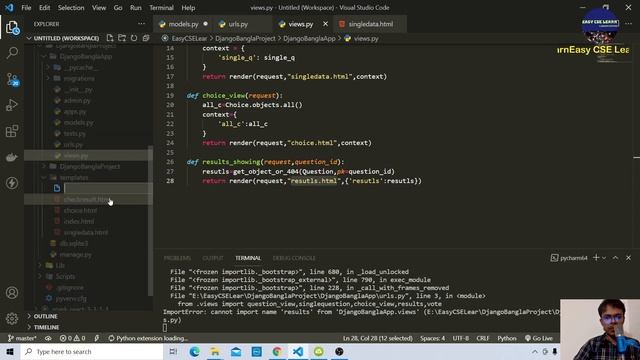
Task: Click the taskbar search box
Action: click(92, 351)
